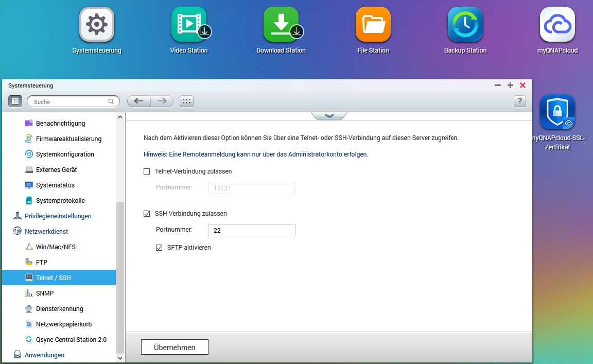Launch the Video Station desktop app

click(189, 25)
